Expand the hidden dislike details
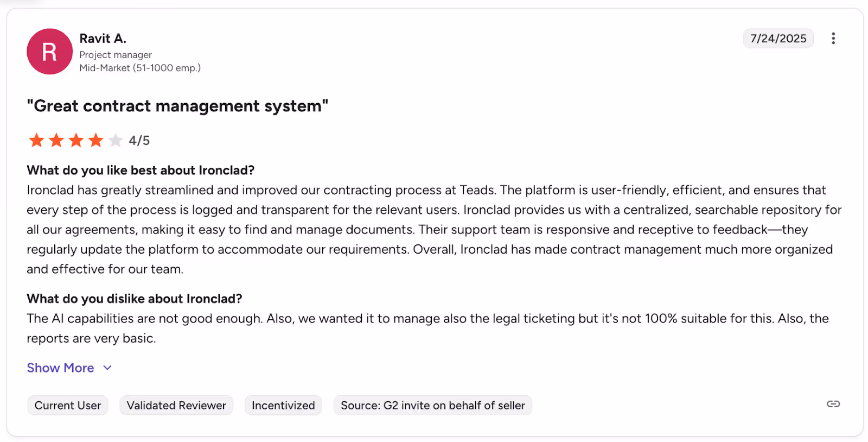 (x=60, y=368)
